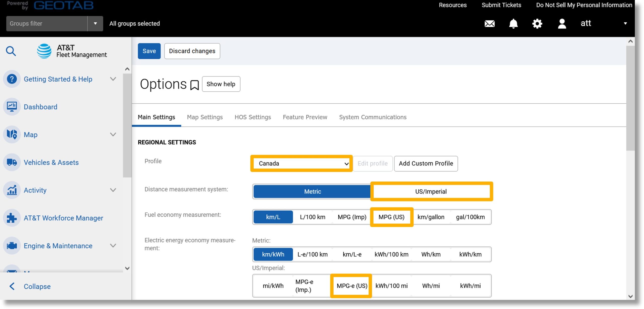Open the settings gear icon

537,24
